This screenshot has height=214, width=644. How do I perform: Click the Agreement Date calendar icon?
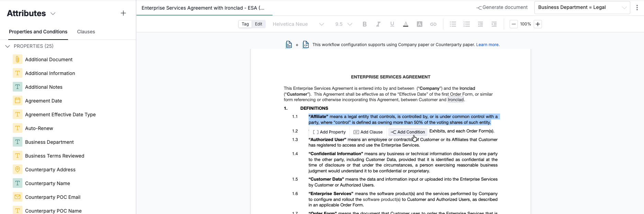[x=18, y=100]
